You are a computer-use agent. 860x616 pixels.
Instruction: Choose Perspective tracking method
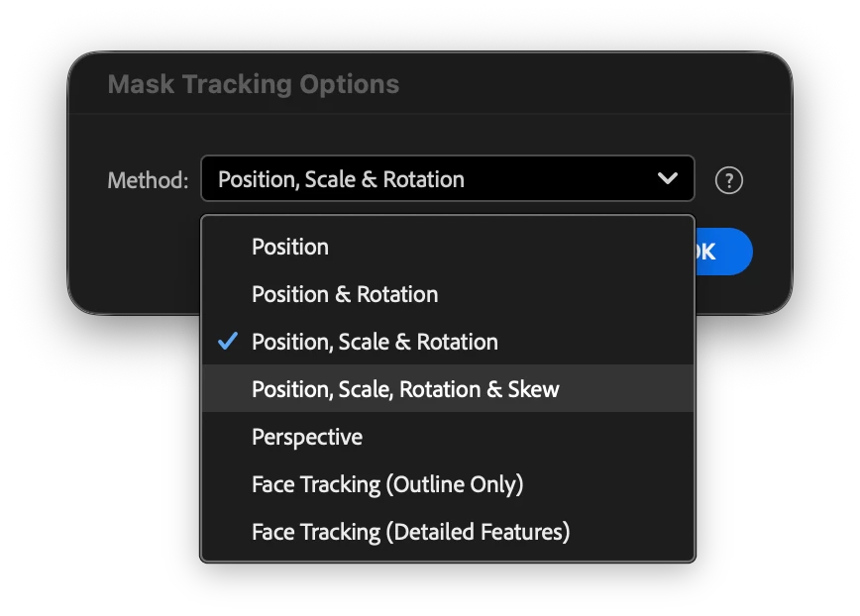[307, 437]
